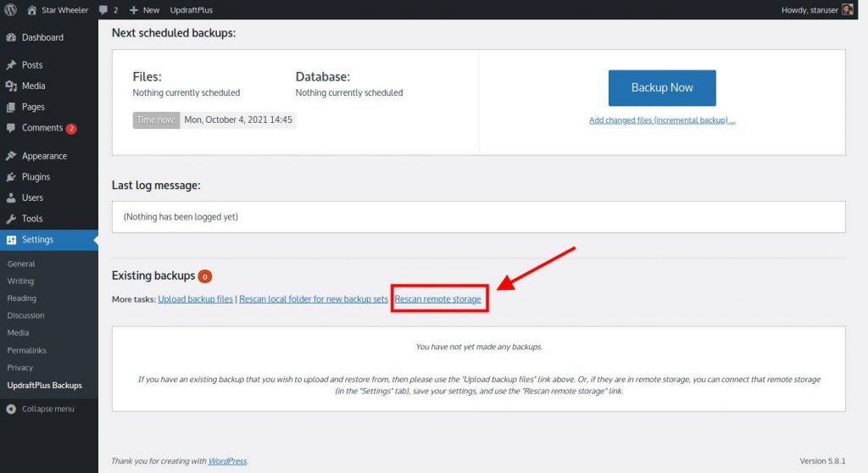Image resolution: width=868 pixels, height=473 pixels.
Task: Click the 'Time now:' label
Action: coord(156,120)
